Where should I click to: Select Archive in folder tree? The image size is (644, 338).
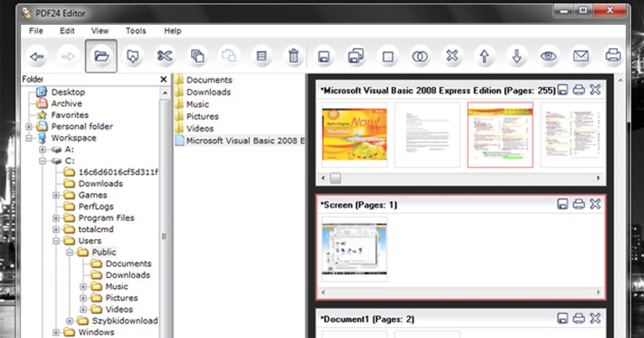pos(67,104)
